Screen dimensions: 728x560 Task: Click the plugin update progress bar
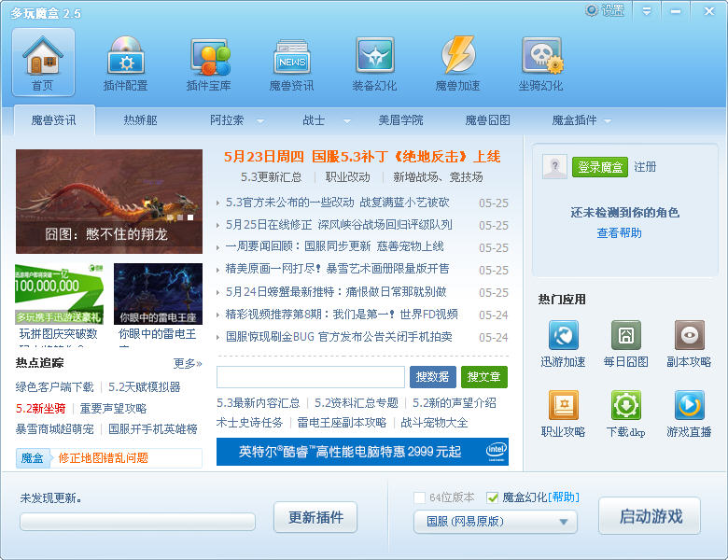point(137,522)
